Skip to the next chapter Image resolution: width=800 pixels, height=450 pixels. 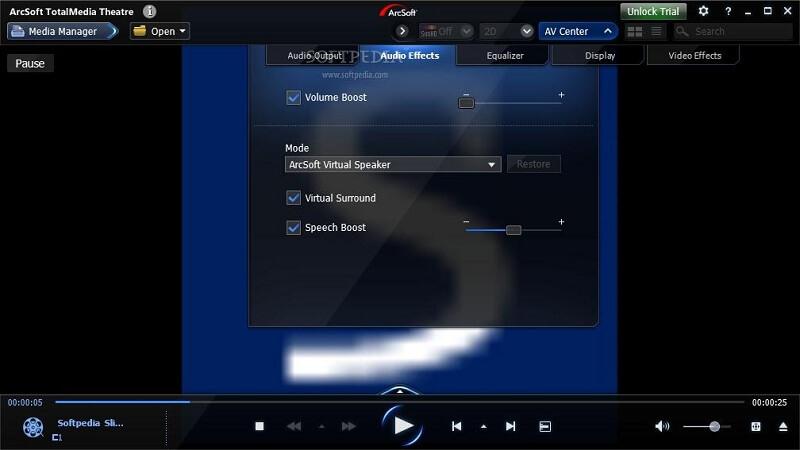click(510, 426)
